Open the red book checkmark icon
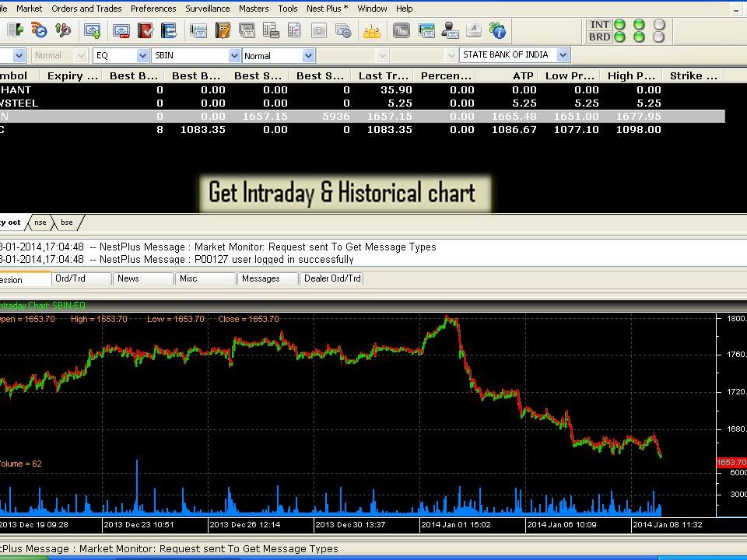 145,31
